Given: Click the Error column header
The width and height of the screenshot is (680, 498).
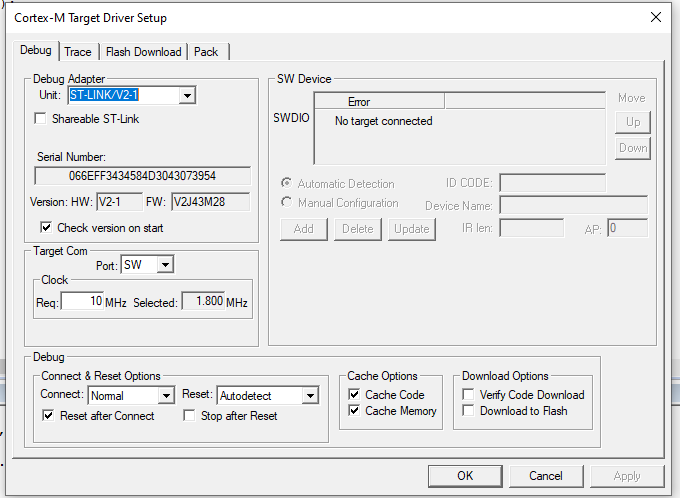Looking at the screenshot, I should (x=379, y=102).
